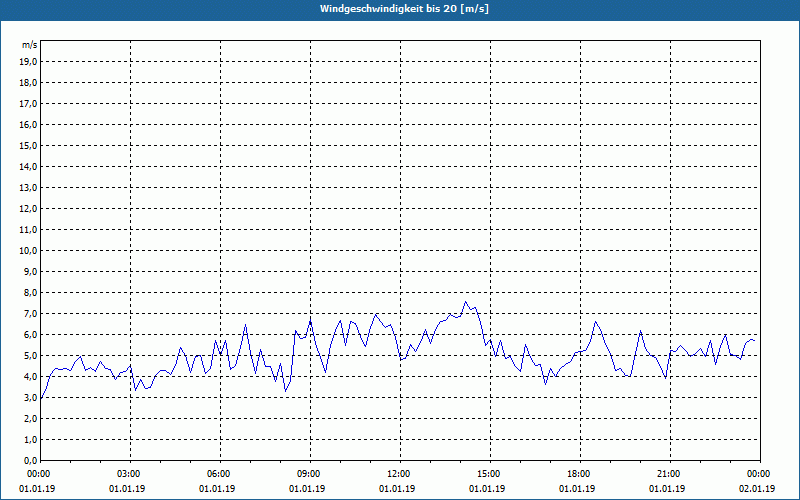
Task: Pick the 15,0 axis label
Action: [x=28, y=145]
